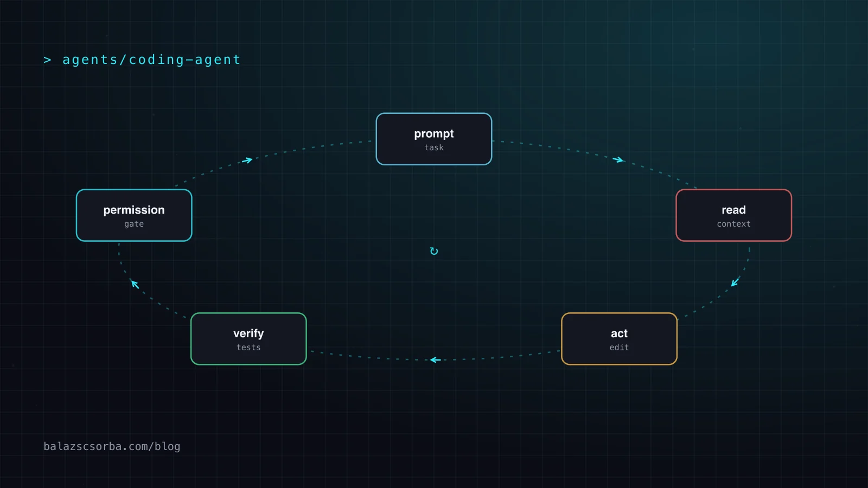
Task: Click the 'verify' heading text
Action: pyautogui.click(x=248, y=333)
